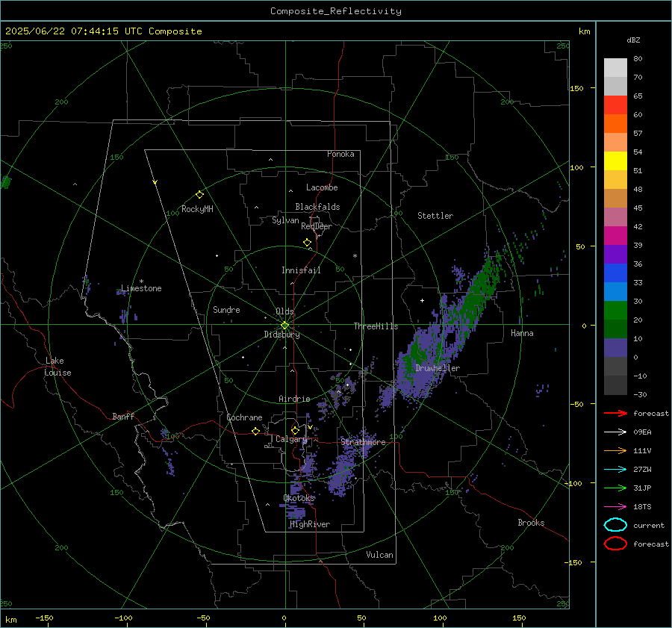Click the Composite_Reflectivity title
The image size is (672, 628).
click(x=336, y=11)
